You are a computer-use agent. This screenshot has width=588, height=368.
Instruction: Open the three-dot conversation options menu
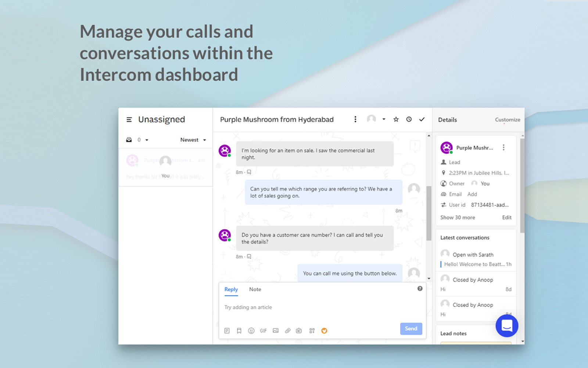[355, 119]
